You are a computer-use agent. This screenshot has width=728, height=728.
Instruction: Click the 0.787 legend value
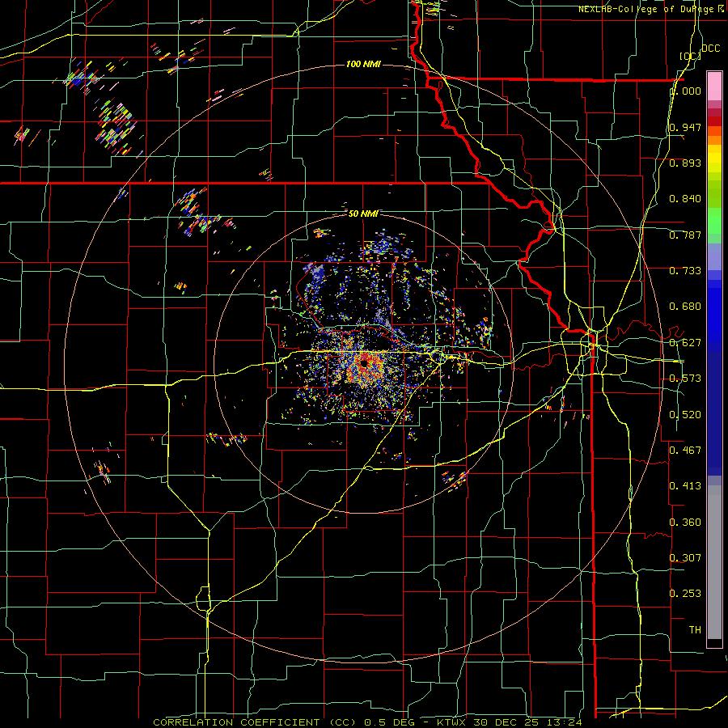point(685,235)
